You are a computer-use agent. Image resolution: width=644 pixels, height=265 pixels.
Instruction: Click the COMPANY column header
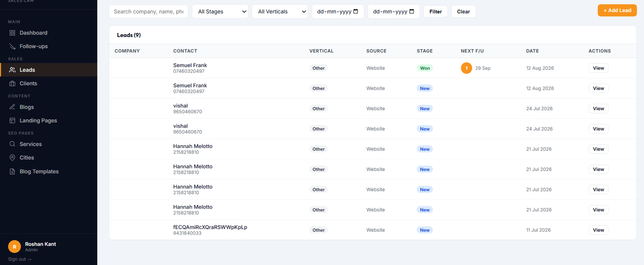click(127, 51)
